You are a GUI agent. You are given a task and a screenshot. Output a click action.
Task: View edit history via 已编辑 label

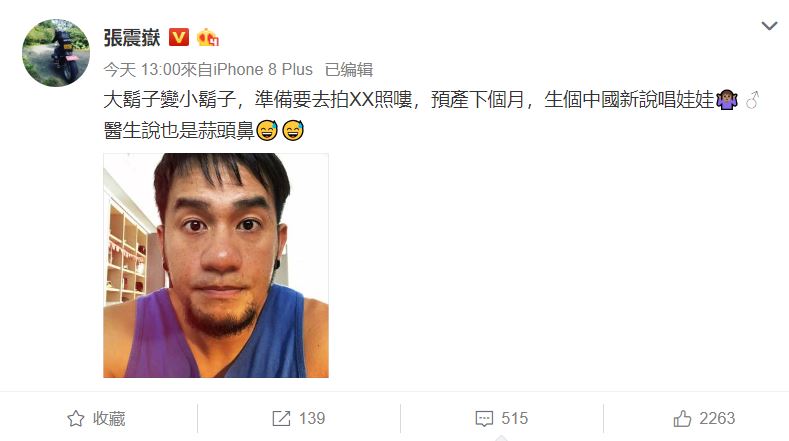tap(349, 69)
